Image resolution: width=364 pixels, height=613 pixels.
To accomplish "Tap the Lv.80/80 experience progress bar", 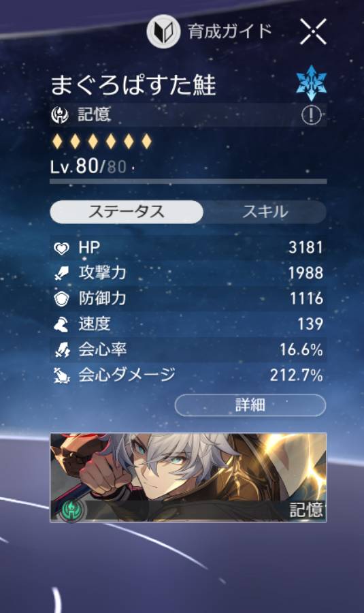I will click(188, 181).
